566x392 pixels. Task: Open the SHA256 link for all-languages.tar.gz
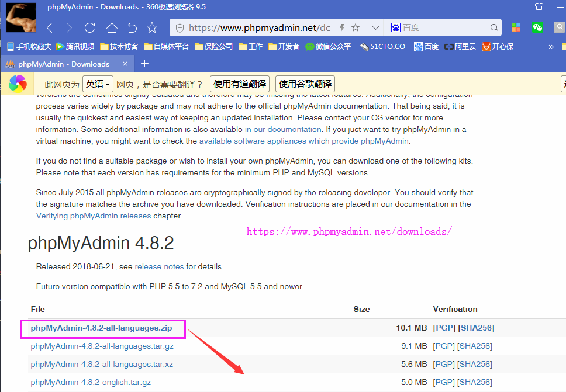pos(475,346)
